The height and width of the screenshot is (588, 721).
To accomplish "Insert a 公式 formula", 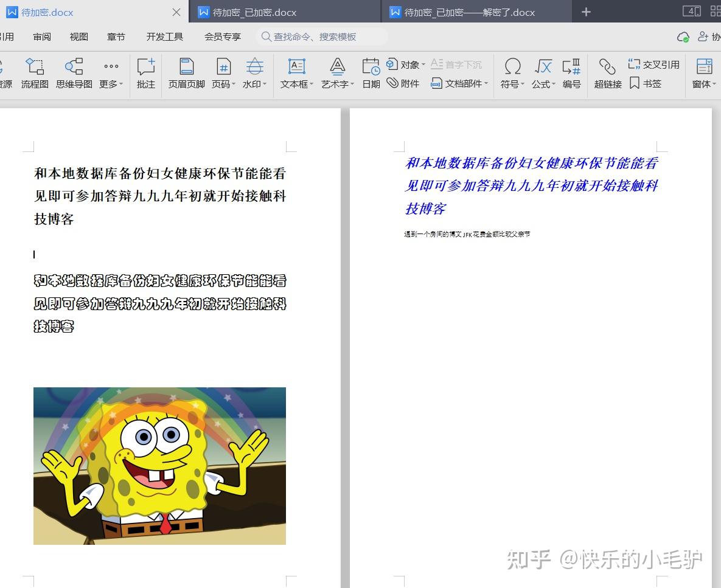I will click(x=543, y=73).
